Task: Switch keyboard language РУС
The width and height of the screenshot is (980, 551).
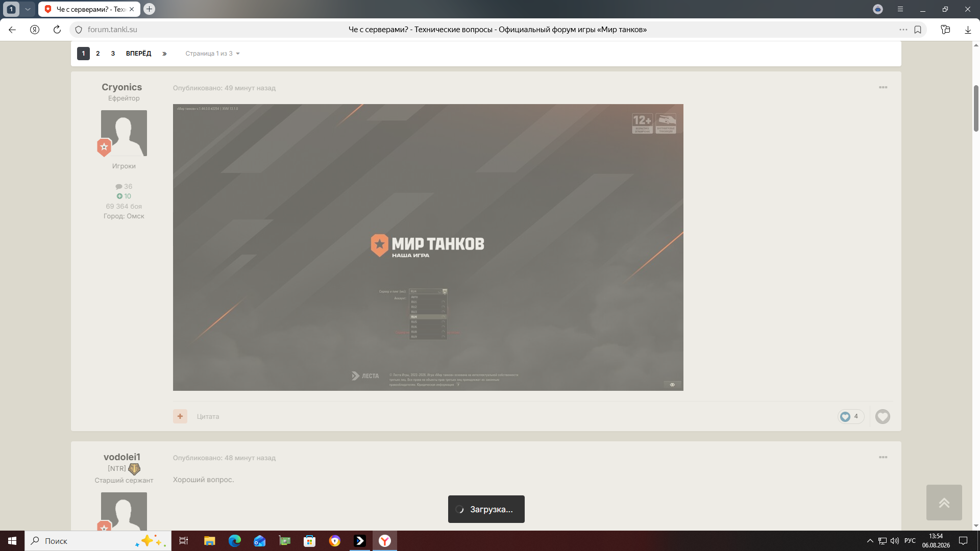Action: pos(910,541)
